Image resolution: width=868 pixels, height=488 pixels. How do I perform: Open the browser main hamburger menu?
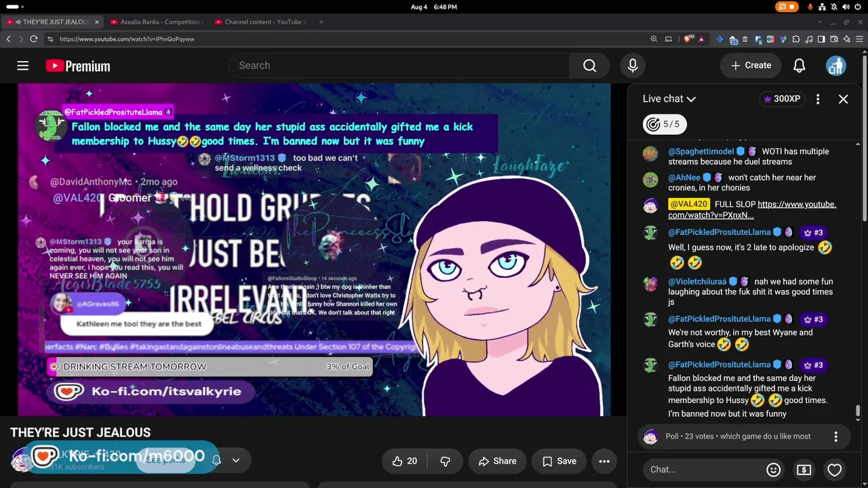[x=860, y=39]
